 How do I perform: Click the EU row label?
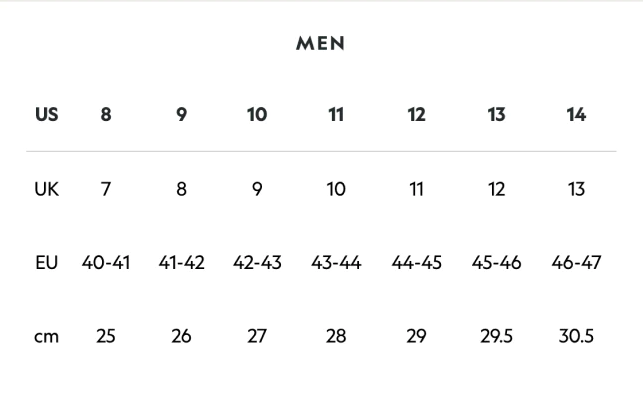click(47, 263)
